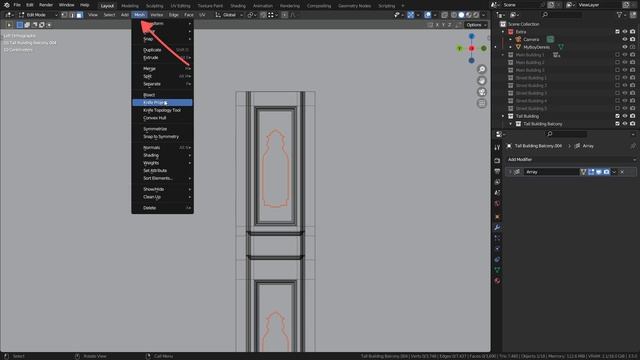Open the outliner filter dropdown
The height and width of the screenshot is (360, 640).
[x=621, y=15]
